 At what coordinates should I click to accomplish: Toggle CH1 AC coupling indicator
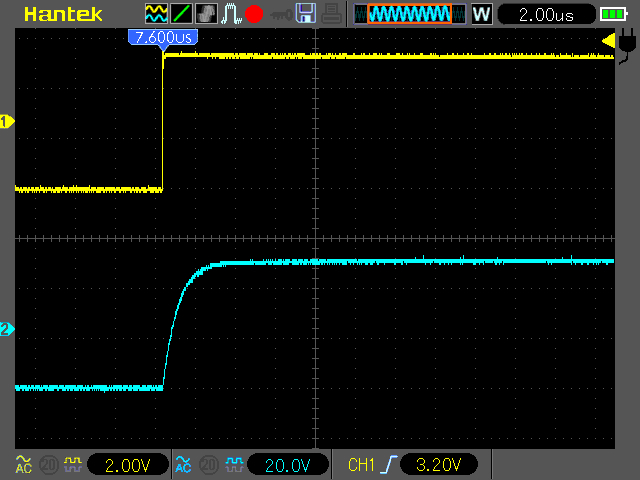[24, 464]
